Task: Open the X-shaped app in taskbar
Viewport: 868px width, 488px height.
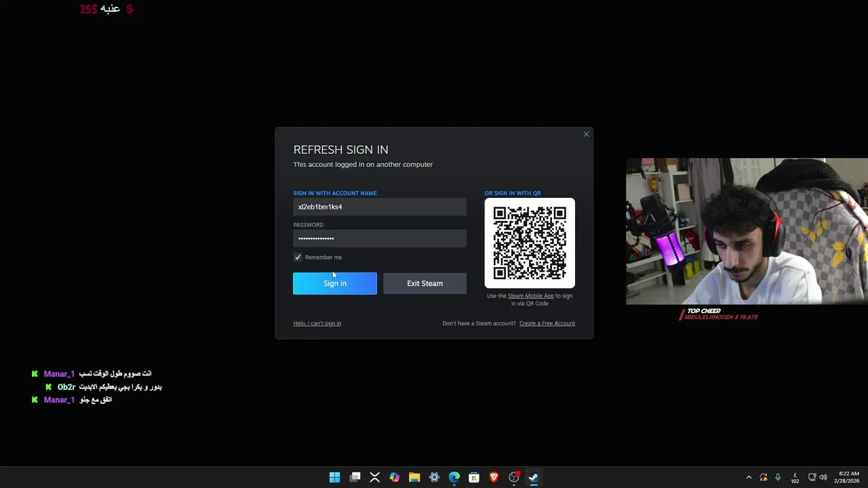Action: (x=374, y=477)
